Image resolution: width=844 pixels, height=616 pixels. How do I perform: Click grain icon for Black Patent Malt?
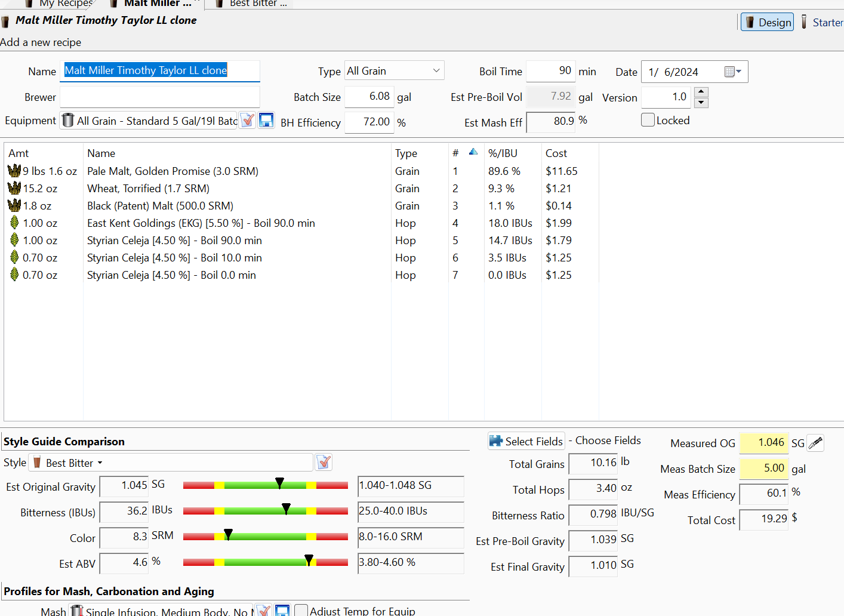[x=14, y=205]
